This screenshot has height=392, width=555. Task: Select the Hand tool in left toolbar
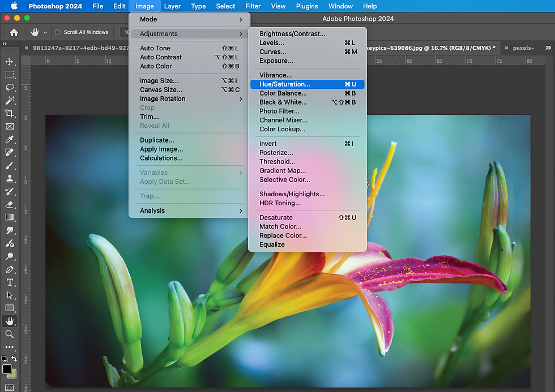coord(10,321)
